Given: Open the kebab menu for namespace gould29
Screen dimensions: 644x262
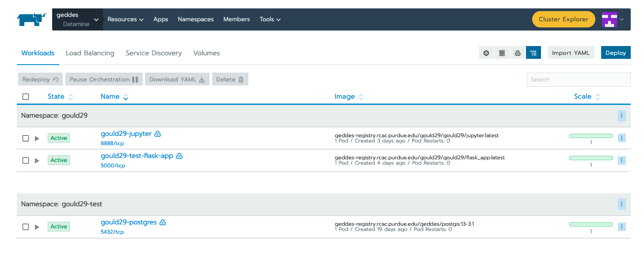Looking at the screenshot, I should click(x=622, y=116).
